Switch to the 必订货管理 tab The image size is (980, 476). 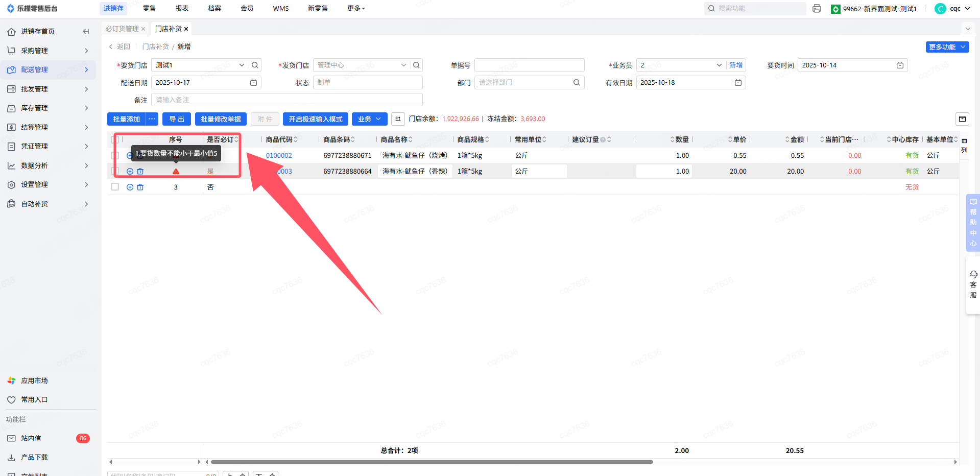pos(122,29)
